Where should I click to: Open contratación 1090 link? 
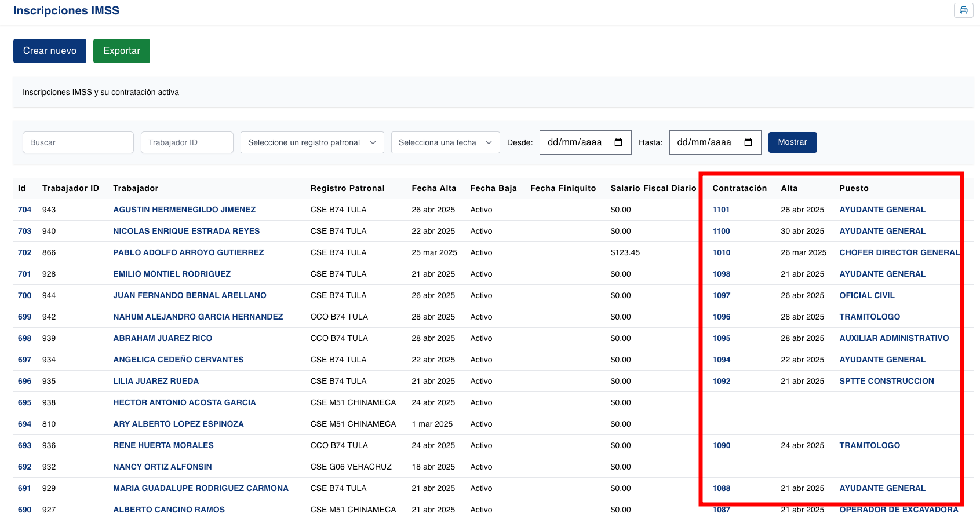pos(721,445)
